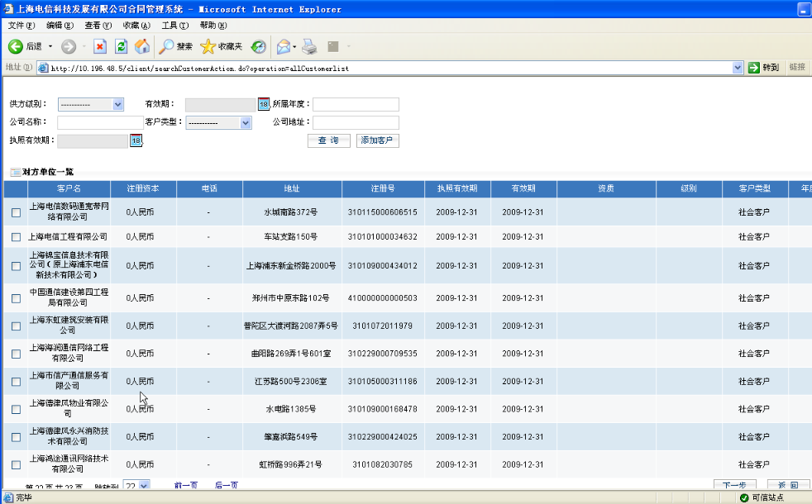Click the gray Edit toolbar icon
Image resolution: width=812 pixels, height=504 pixels.
click(x=333, y=46)
